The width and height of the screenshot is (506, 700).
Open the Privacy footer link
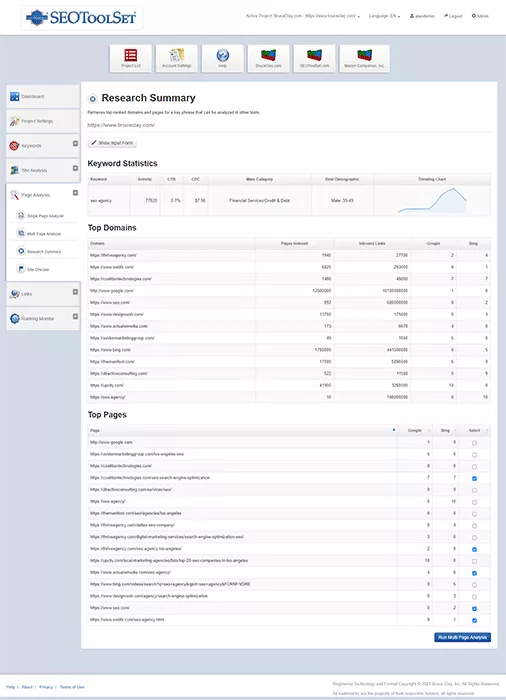click(x=46, y=687)
